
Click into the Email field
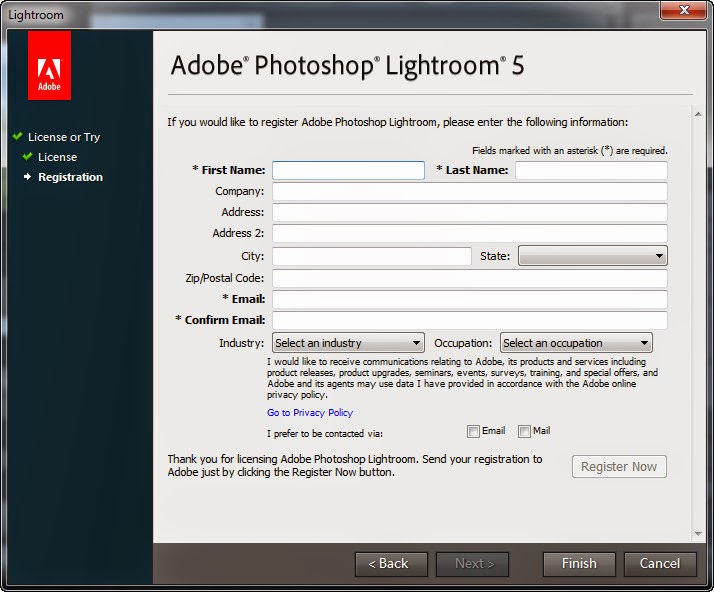470,299
